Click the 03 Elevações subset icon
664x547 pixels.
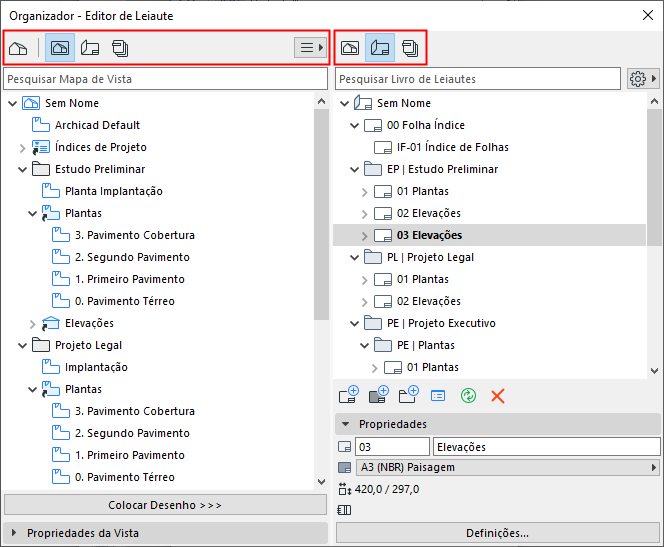click(383, 235)
